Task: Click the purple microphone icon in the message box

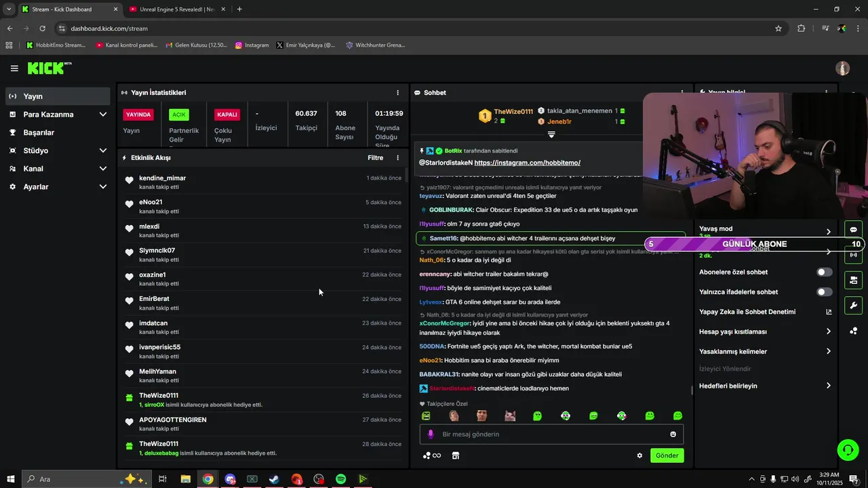Action: click(x=430, y=434)
